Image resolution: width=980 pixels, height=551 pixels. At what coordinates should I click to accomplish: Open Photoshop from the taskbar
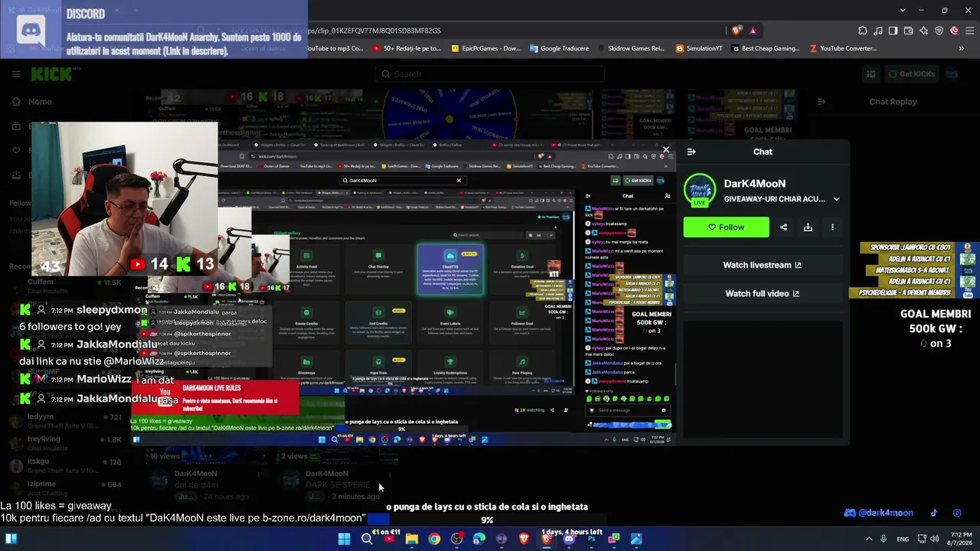tap(591, 539)
